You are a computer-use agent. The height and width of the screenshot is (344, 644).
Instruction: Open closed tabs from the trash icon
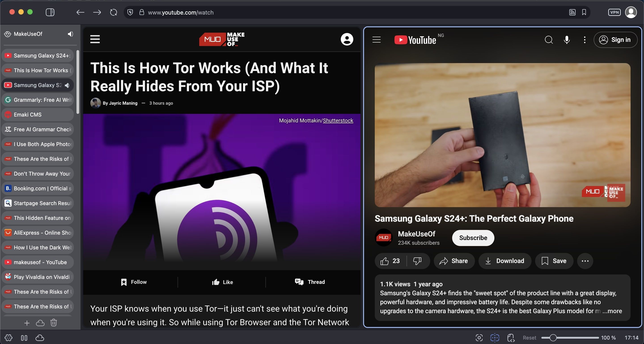pos(54,323)
